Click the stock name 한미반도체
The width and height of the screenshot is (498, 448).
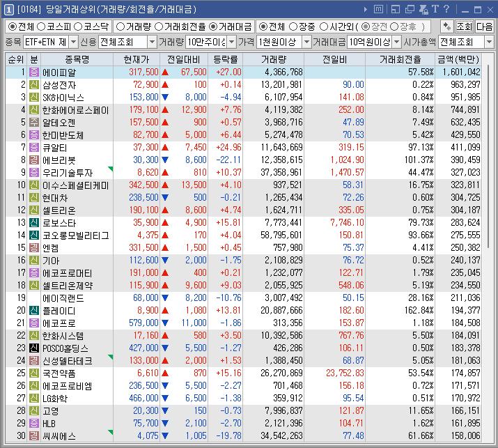tap(63, 135)
